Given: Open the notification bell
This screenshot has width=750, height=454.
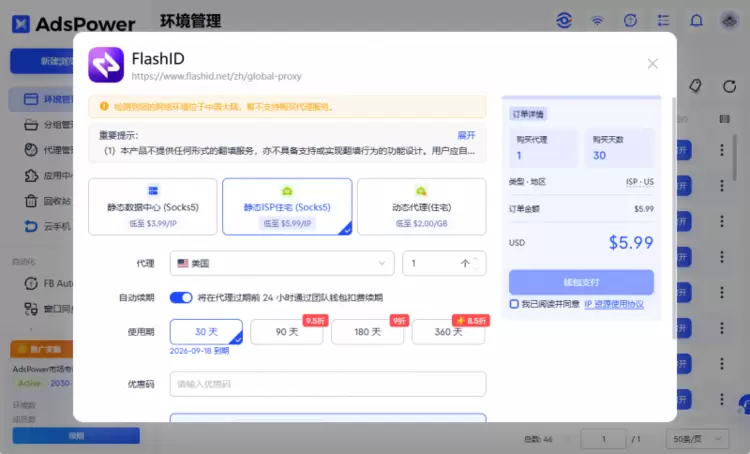Looking at the screenshot, I should [696, 21].
